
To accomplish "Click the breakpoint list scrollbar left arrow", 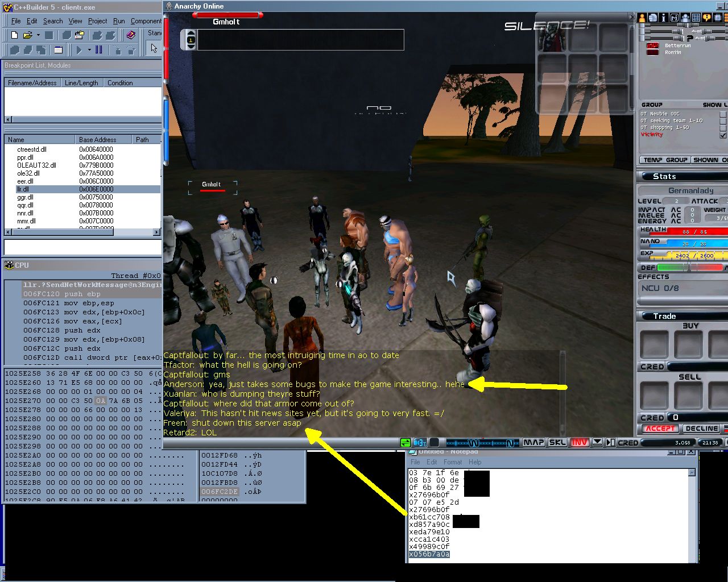I will 8,119.
